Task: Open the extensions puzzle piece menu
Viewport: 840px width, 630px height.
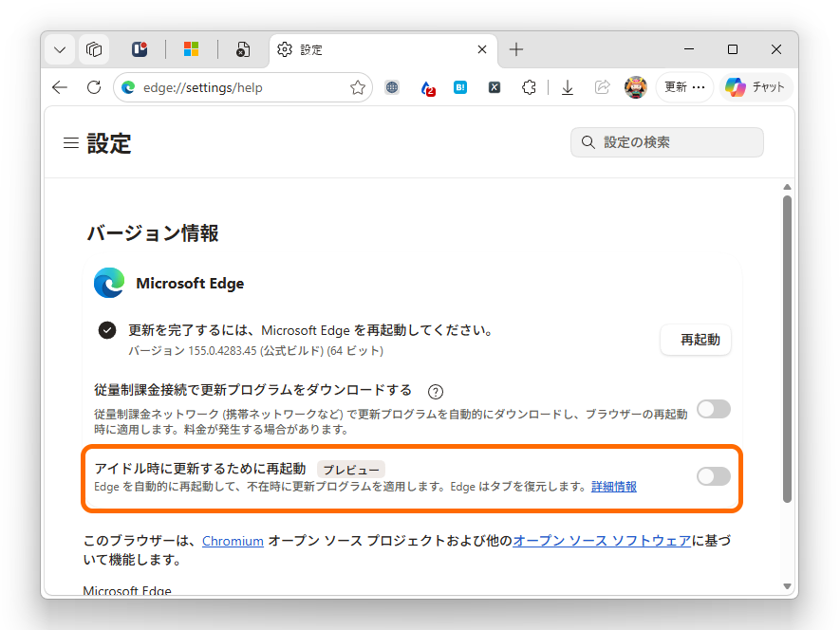Action: [529, 87]
